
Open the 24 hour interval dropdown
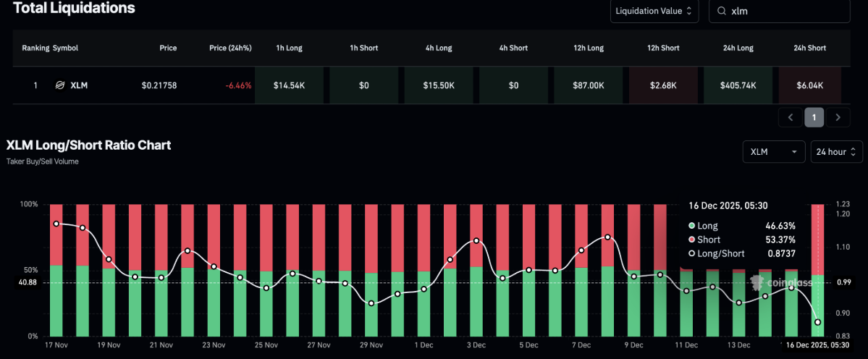click(x=836, y=151)
